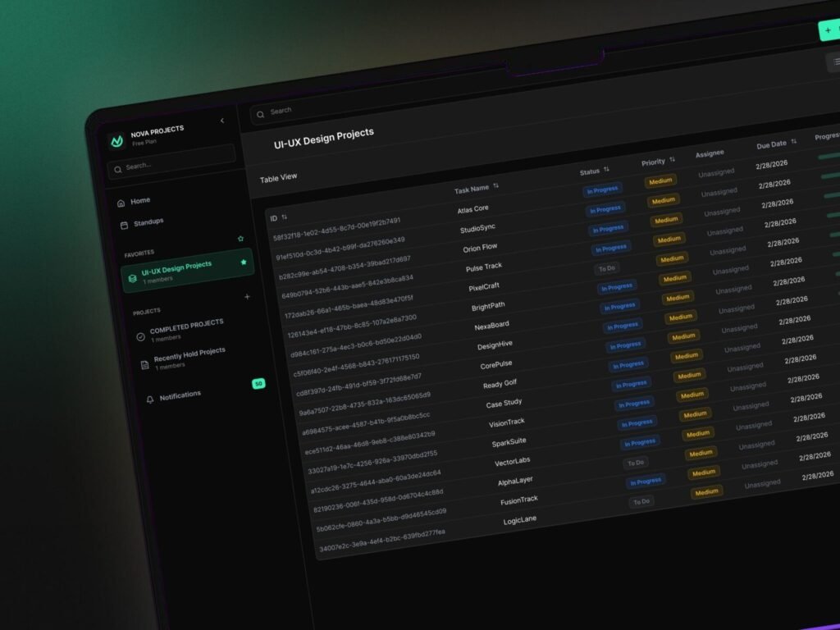Click the Medium priority badge of StudioSync
This screenshot has height=630, width=840.
[664, 201]
